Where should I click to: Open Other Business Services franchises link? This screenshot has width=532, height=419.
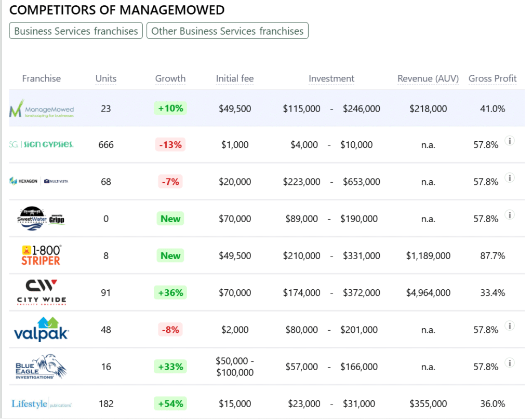click(x=228, y=31)
